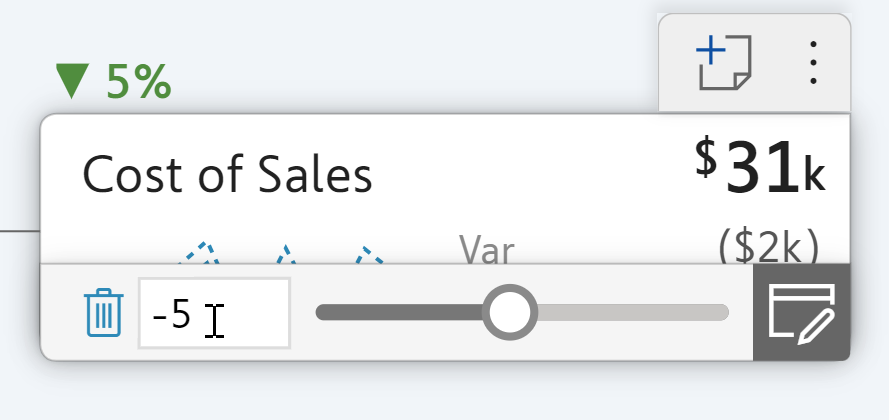Focus the percentage input showing -5
Screen dimensions: 889x420
click(214, 314)
